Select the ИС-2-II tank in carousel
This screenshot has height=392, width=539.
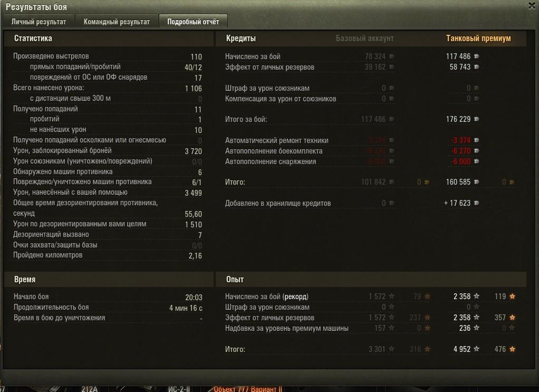coord(179,389)
